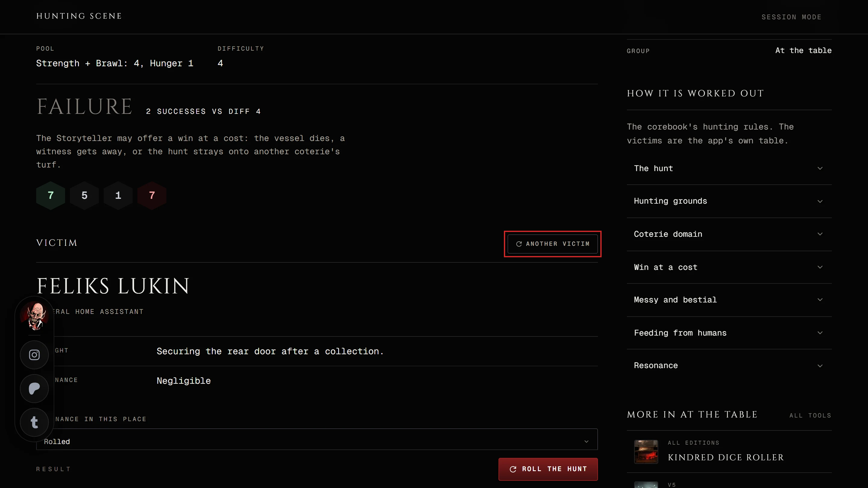Expand the Resonance section

(729, 365)
